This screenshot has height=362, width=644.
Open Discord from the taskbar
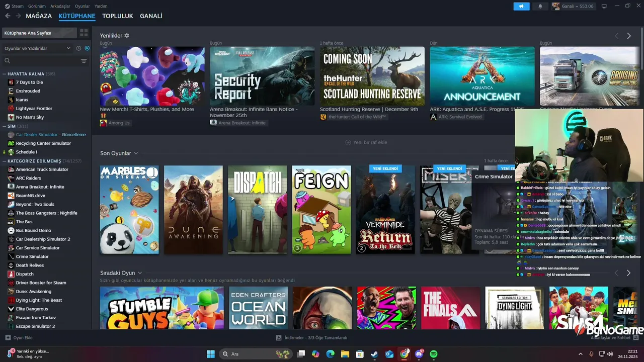[x=419, y=354]
